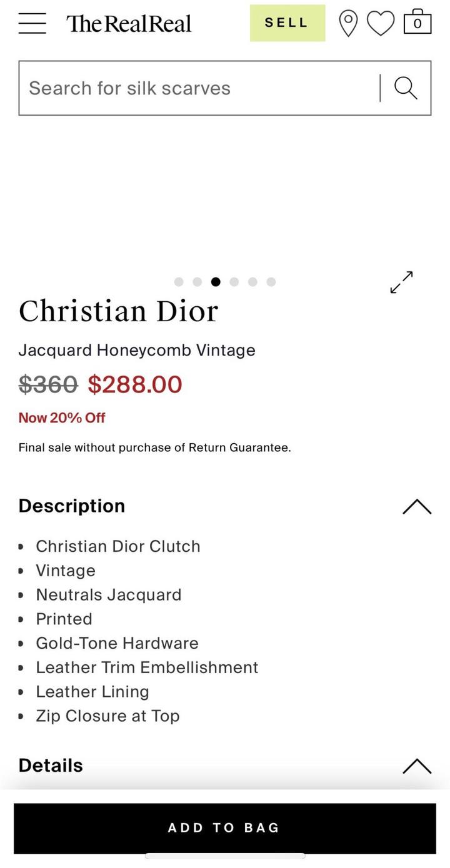
Task: Click the yellow SELL button
Action: click(x=287, y=23)
